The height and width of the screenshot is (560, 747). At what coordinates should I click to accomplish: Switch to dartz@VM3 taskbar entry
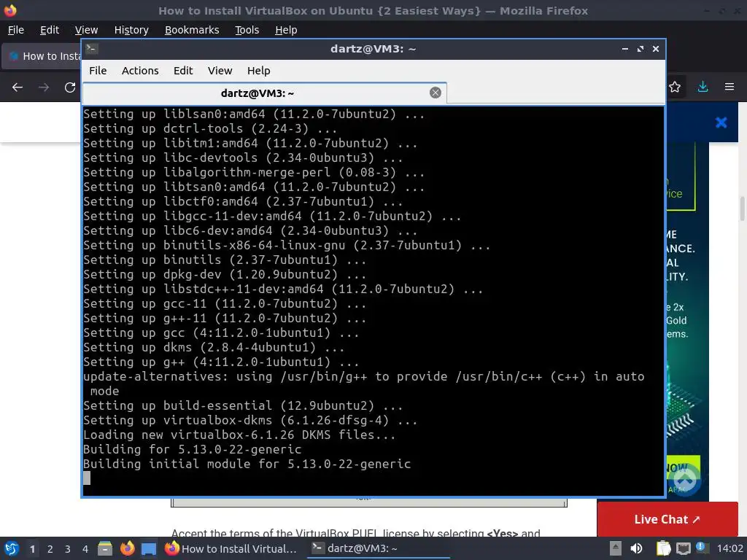[x=379, y=548]
